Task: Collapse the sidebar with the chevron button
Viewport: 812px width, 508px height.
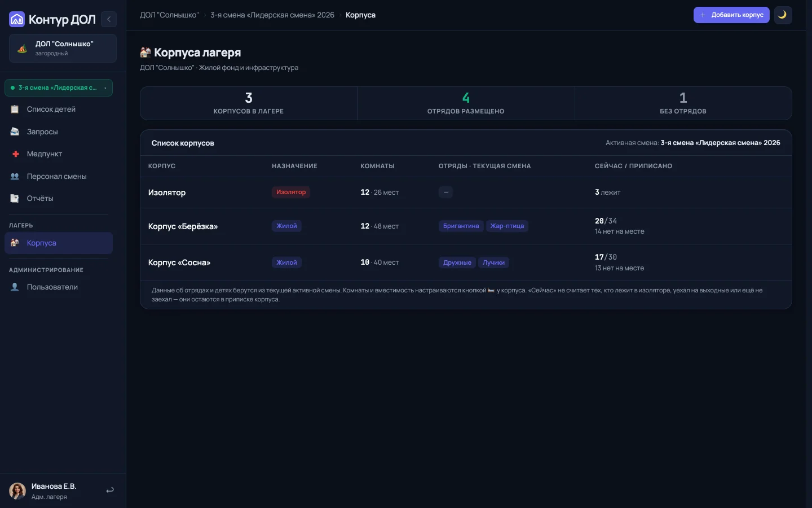Action: pyautogui.click(x=109, y=19)
